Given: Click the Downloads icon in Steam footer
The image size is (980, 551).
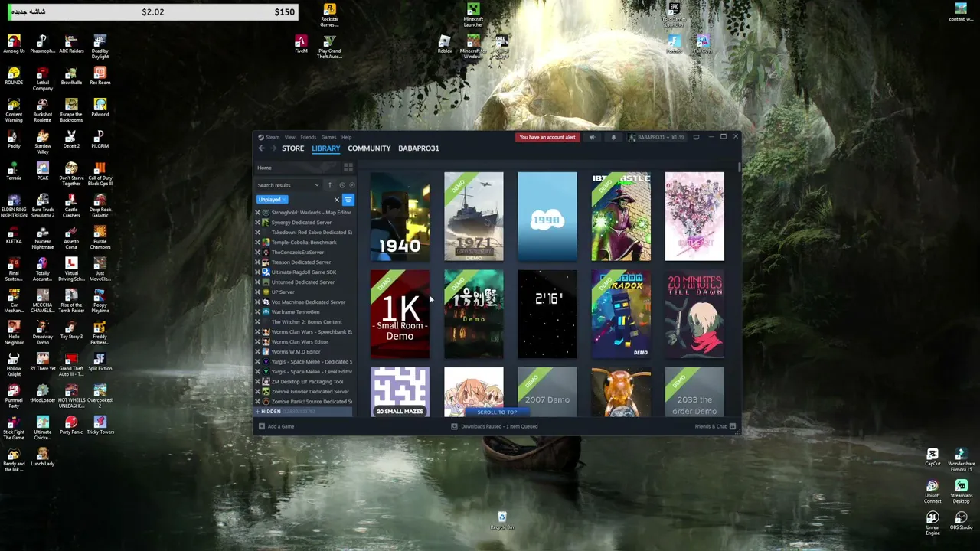Looking at the screenshot, I should point(454,426).
